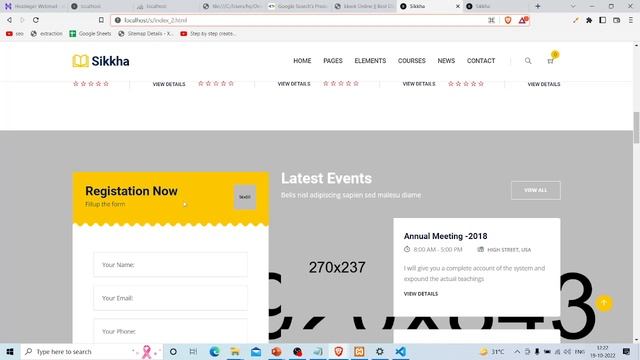This screenshot has height=360, width=640.
Task: Launch Microsoft Edge from the taskbar
Action: pyautogui.click(x=214, y=351)
